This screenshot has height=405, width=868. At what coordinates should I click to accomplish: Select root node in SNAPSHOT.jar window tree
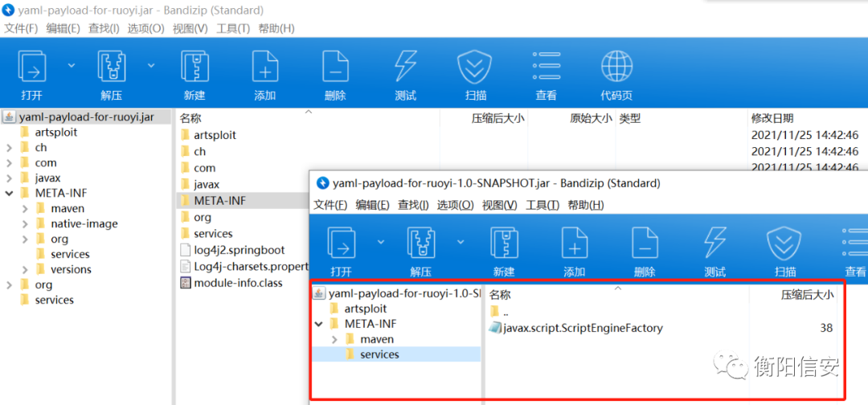click(x=396, y=293)
